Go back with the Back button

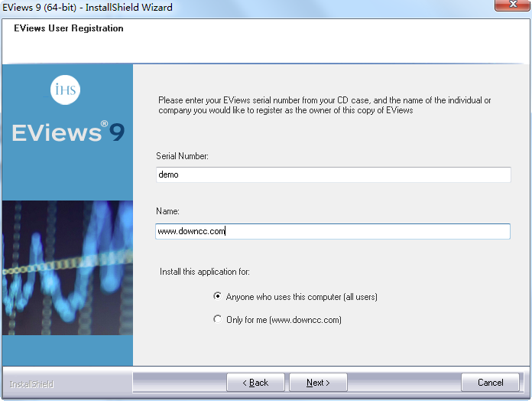pos(255,383)
